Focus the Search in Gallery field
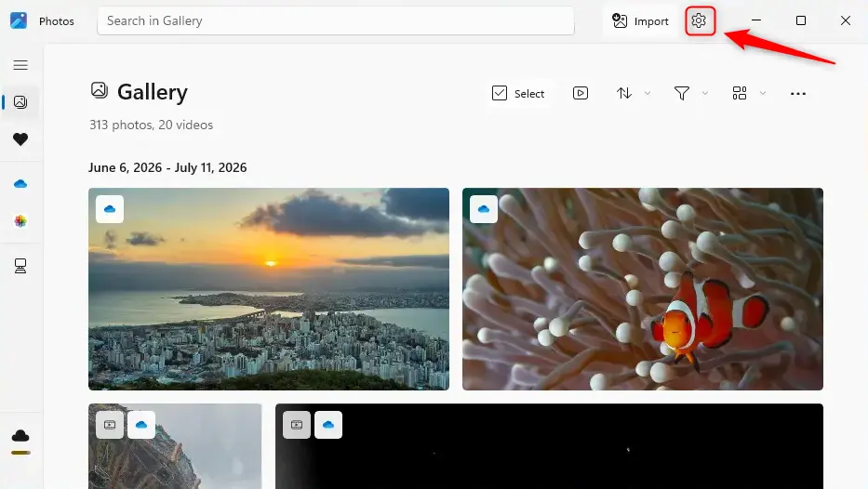 336,20
